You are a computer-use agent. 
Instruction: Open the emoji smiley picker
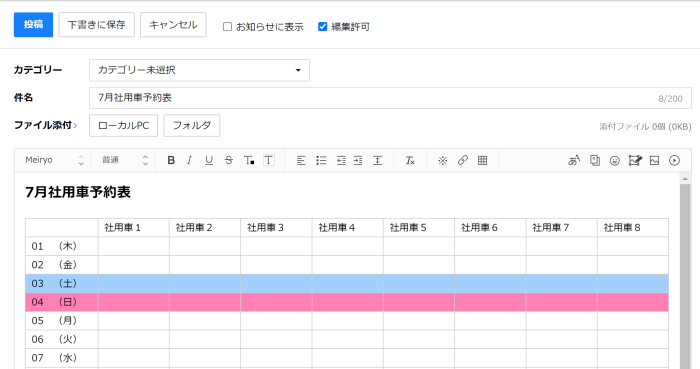tap(615, 161)
